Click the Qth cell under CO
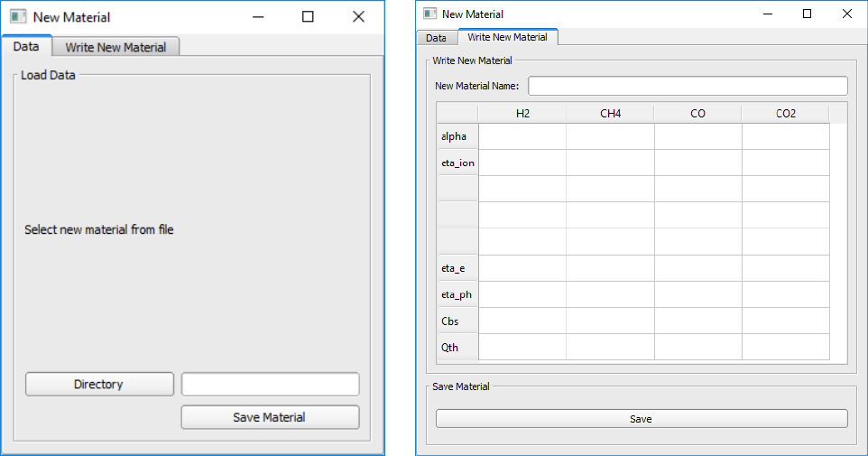 pyautogui.click(x=698, y=348)
